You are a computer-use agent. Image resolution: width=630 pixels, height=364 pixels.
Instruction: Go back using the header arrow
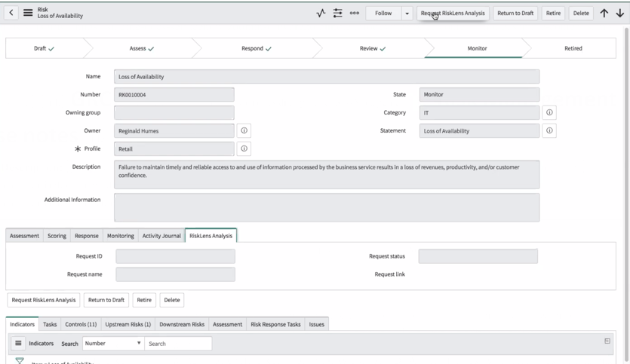pos(11,13)
